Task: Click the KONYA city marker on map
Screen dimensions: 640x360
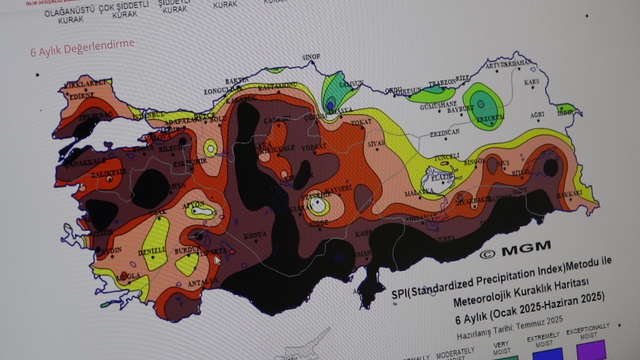Action: [256, 241]
